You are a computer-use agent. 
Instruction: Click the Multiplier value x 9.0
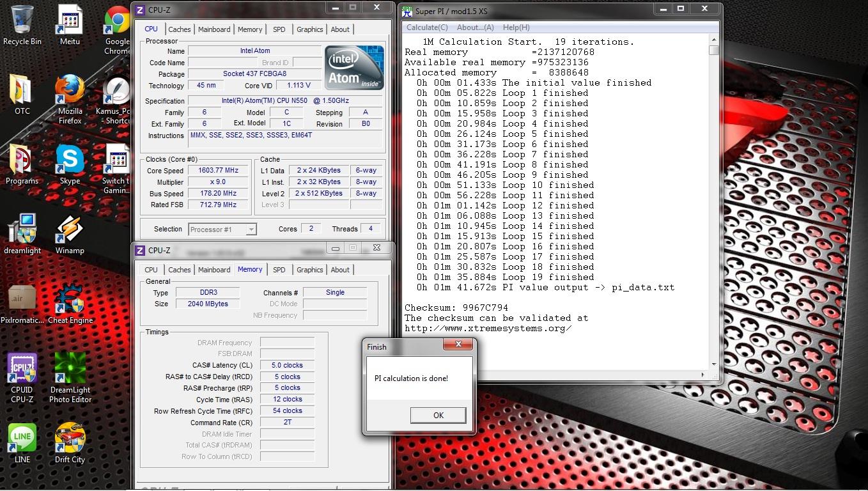tap(219, 182)
